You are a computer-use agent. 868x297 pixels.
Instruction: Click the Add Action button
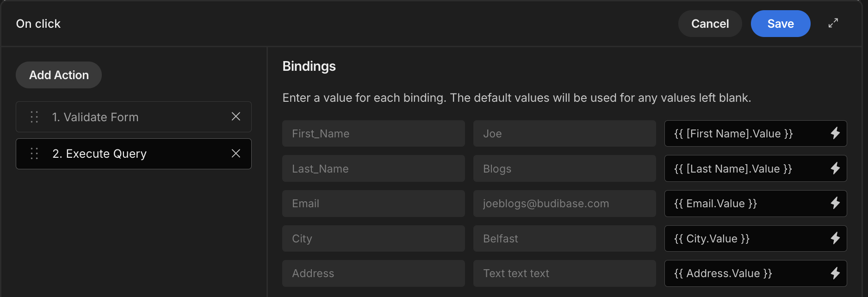59,75
